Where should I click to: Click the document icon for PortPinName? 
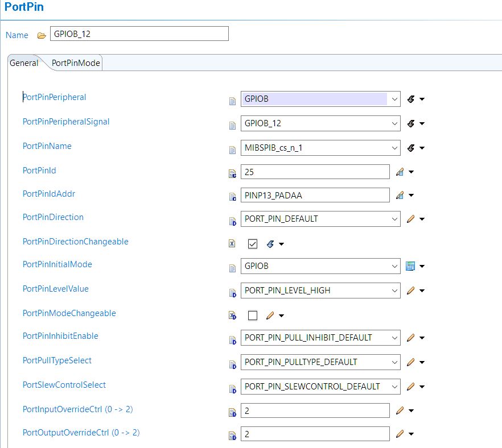pos(232,150)
